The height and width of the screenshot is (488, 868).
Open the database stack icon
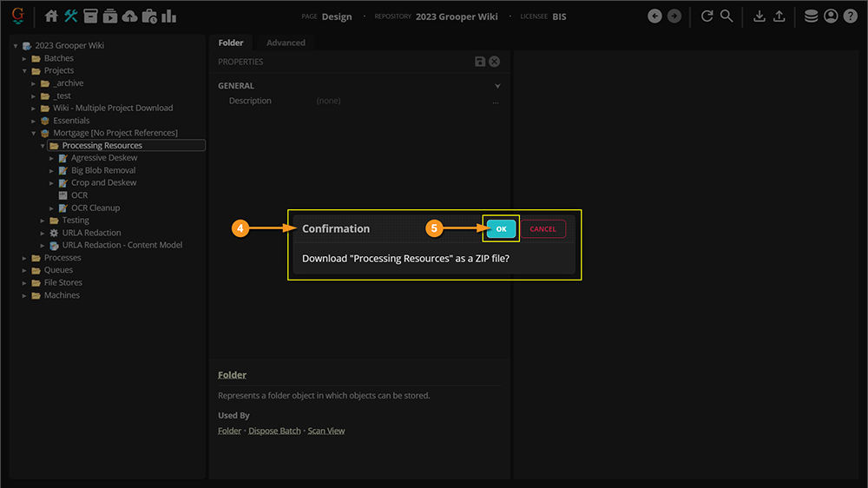tap(811, 16)
